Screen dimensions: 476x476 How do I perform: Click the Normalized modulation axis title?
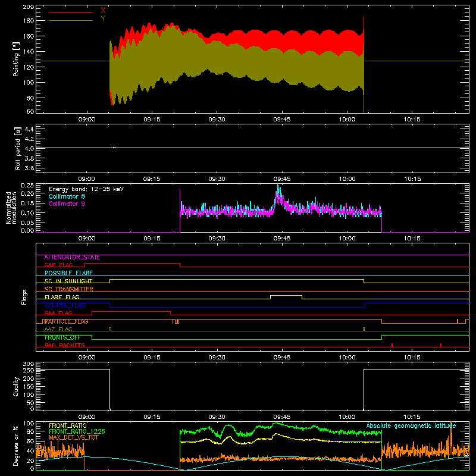tap(11, 208)
